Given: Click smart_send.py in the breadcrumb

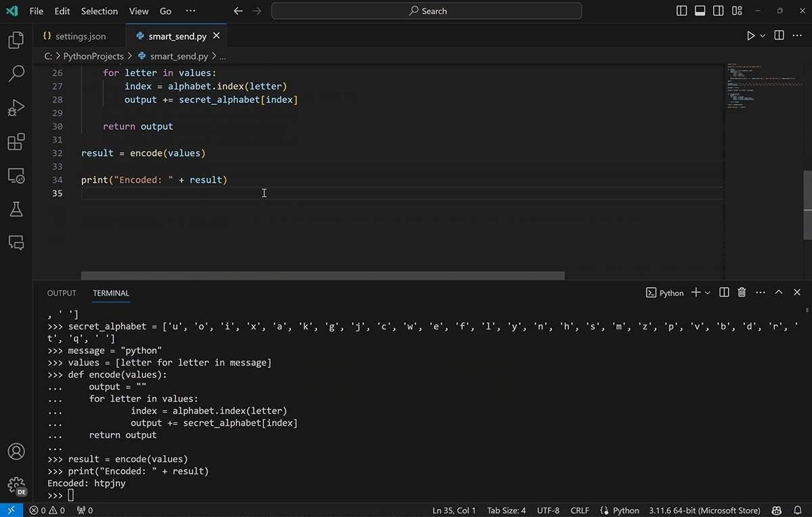Looking at the screenshot, I should (x=179, y=56).
